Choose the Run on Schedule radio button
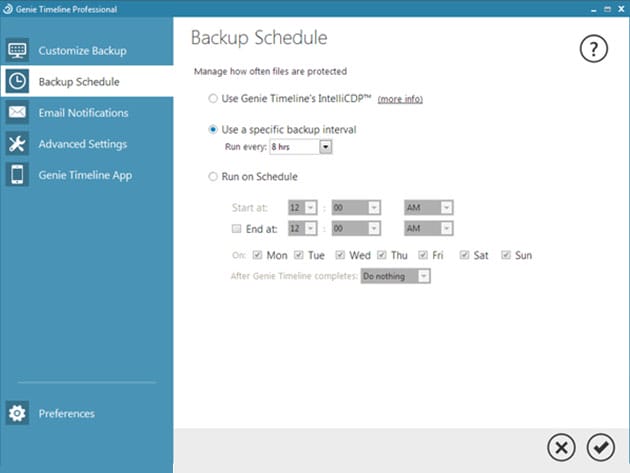630x473 pixels. (212, 177)
